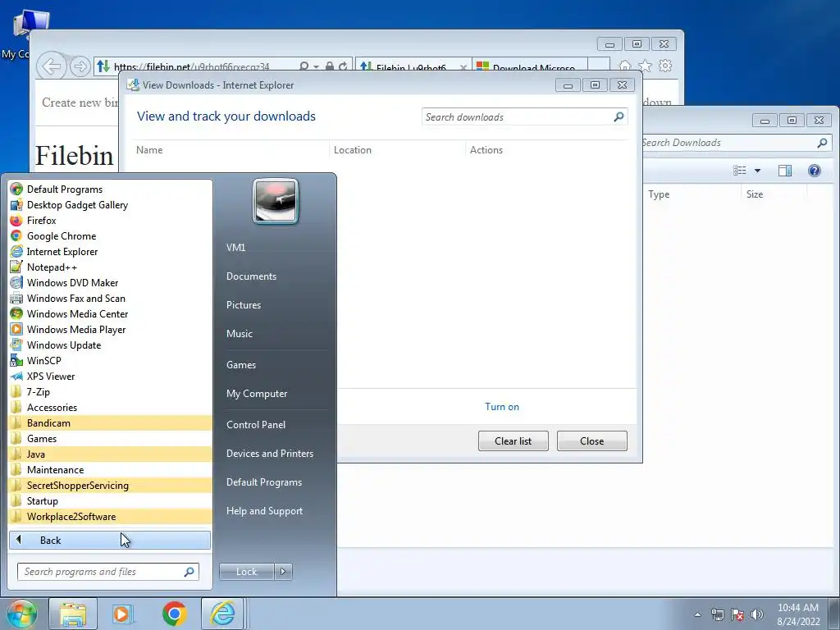Open IE Tools gear icon
840x630 pixels.
point(665,66)
